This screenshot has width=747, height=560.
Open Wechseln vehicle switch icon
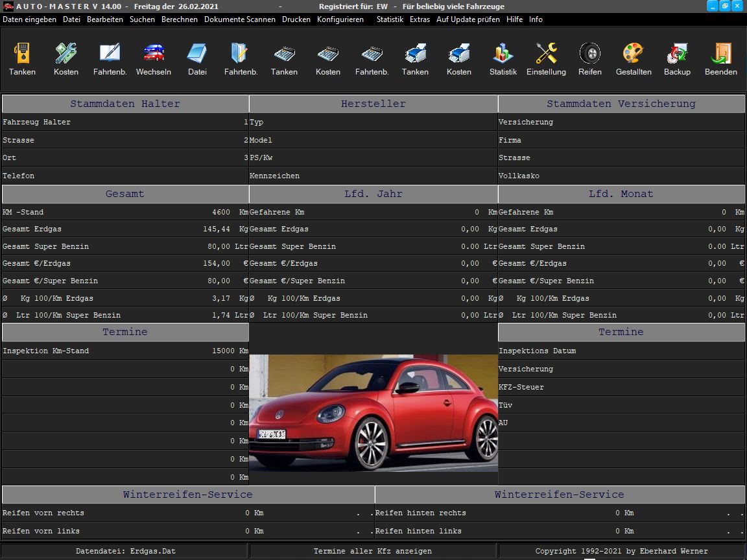tap(154, 54)
